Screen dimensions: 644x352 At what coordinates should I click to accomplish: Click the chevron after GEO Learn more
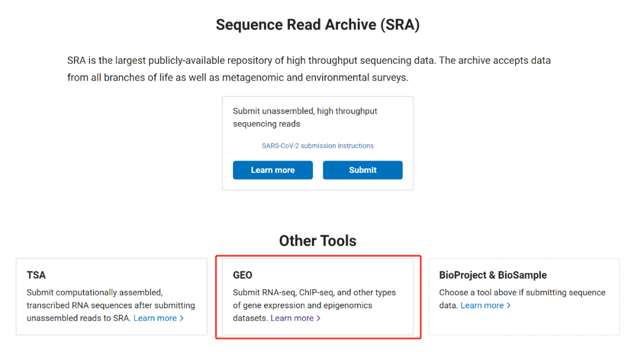pyautogui.click(x=319, y=319)
